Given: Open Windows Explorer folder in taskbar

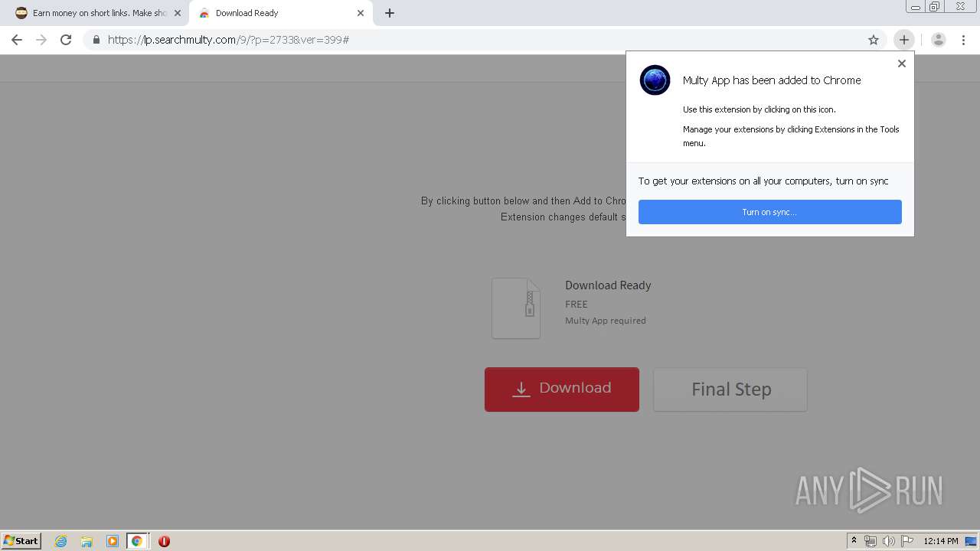Looking at the screenshot, I should 87,541.
